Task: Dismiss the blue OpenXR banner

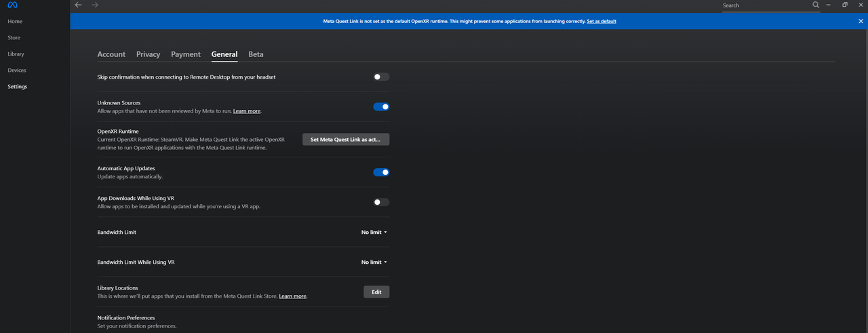Action: coord(861,21)
